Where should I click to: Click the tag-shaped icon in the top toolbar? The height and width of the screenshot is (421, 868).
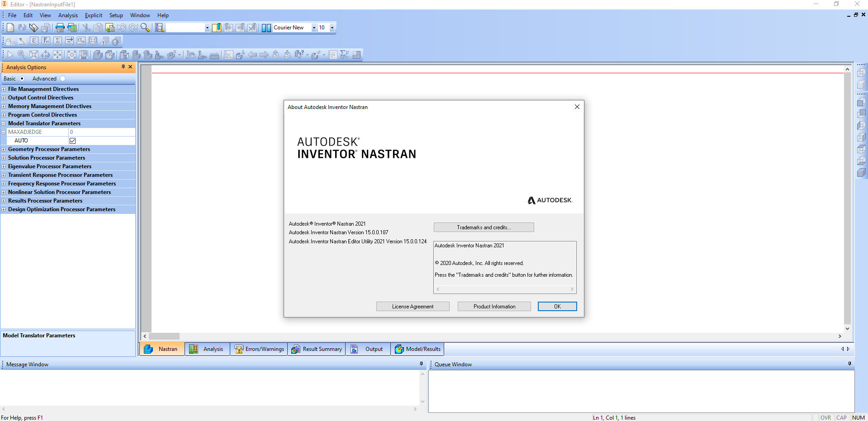[33, 28]
